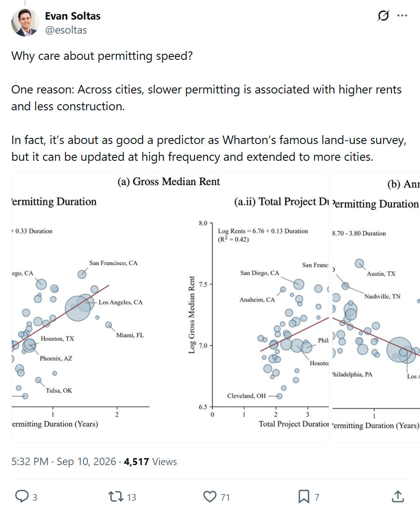Click the reply speech bubble icon
Viewport: 420px width, 510px height.
tap(22, 496)
